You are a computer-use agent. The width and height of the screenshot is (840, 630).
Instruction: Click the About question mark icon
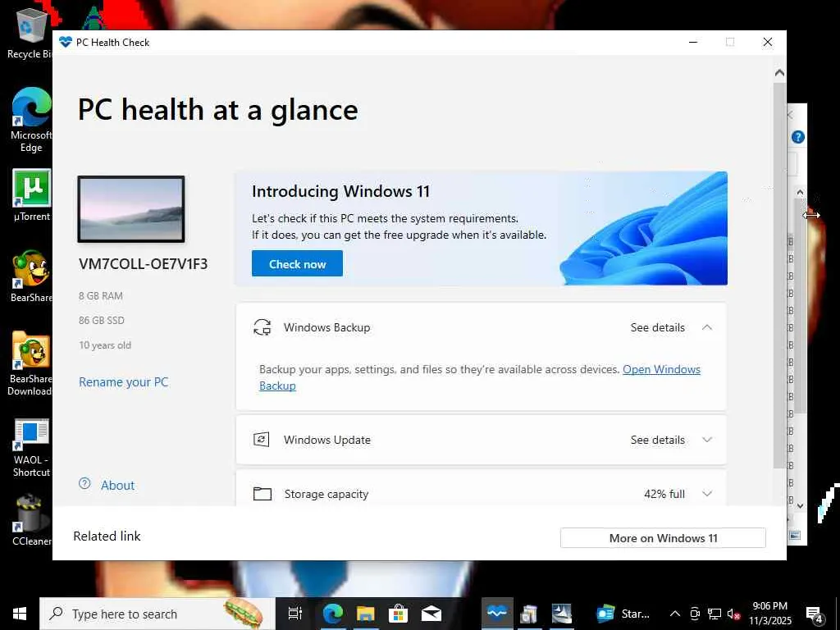point(84,484)
